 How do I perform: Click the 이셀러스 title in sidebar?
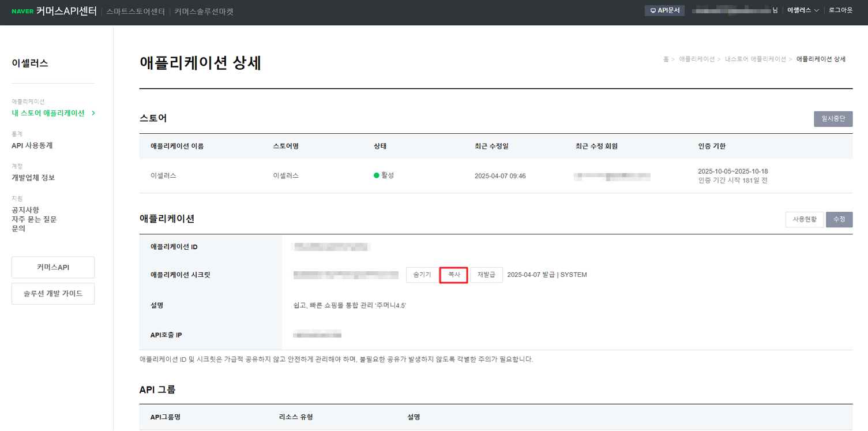click(30, 63)
